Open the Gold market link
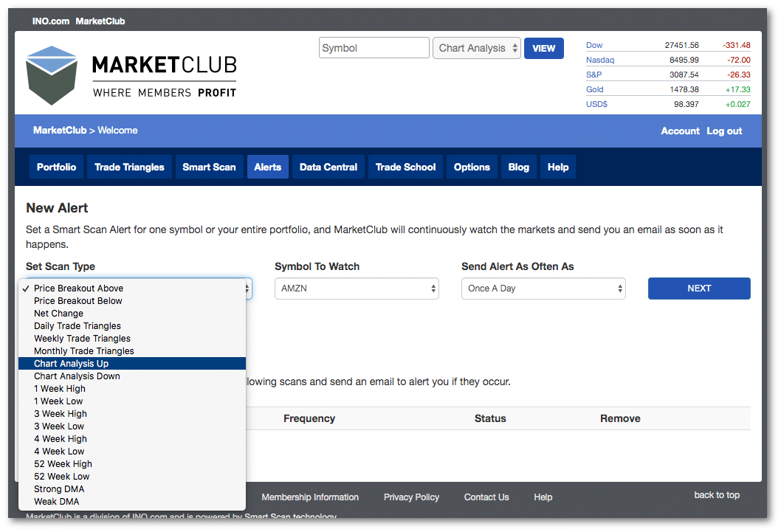The width and height of the screenshot is (781, 532). pos(595,89)
